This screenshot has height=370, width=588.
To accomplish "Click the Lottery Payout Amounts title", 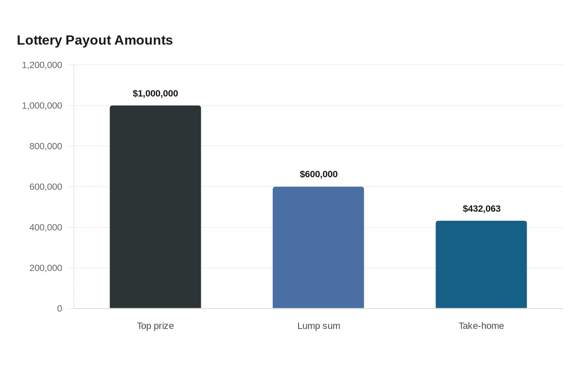I will 95,40.
